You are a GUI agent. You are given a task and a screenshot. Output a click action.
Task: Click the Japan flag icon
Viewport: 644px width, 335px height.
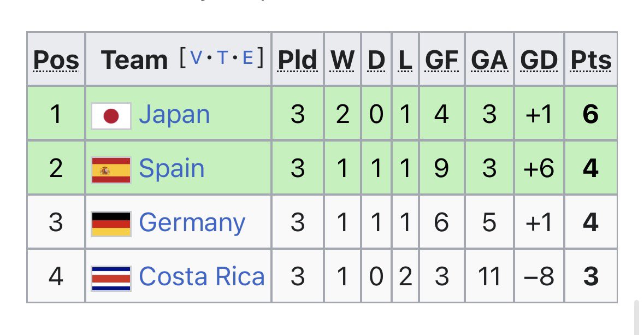click(x=111, y=116)
